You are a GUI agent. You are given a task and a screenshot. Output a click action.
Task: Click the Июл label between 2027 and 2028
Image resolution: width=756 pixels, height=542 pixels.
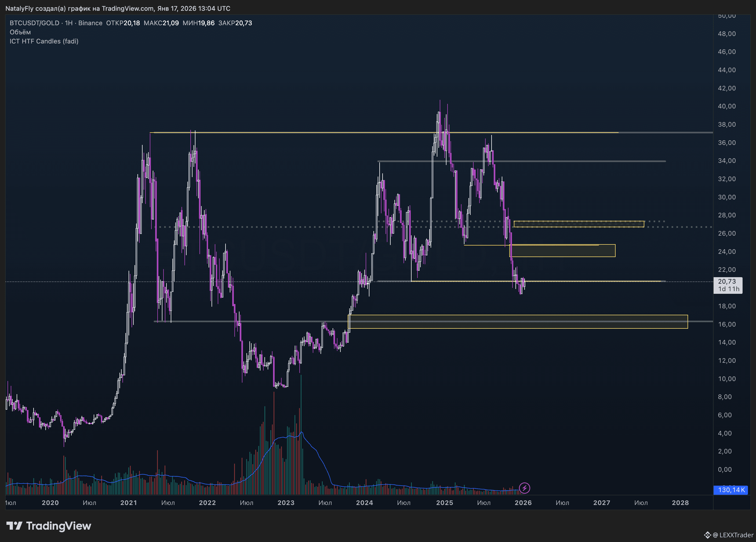pos(641,503)
